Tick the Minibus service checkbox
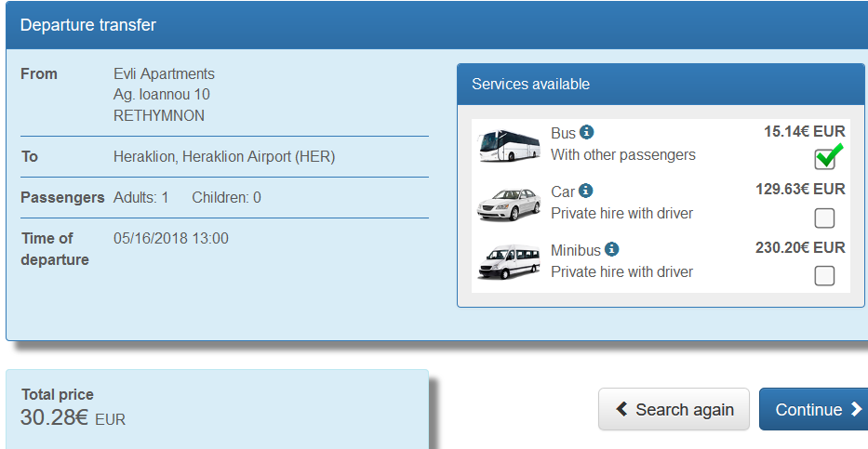Image resolution: width=868 pixels, height=449 pixels. 824,276
